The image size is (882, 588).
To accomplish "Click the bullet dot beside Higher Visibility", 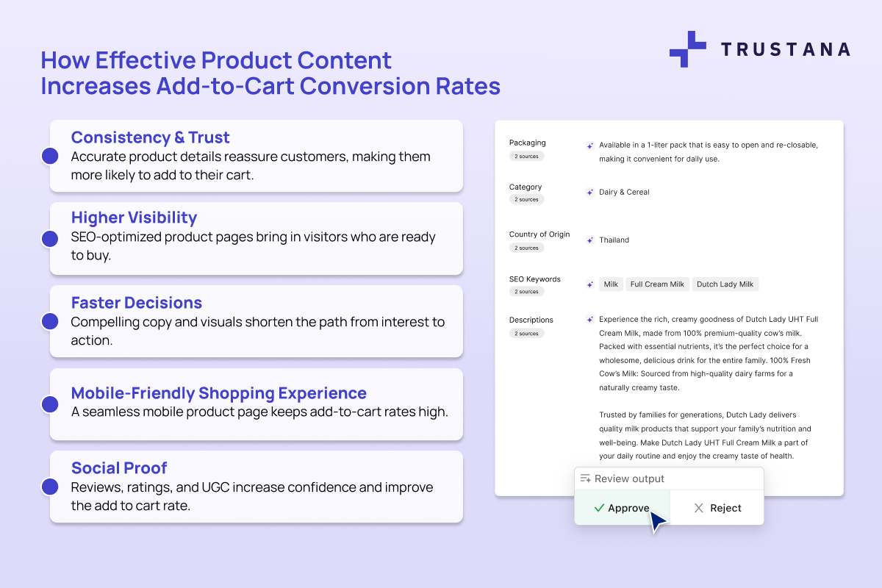I will point(50,238).
